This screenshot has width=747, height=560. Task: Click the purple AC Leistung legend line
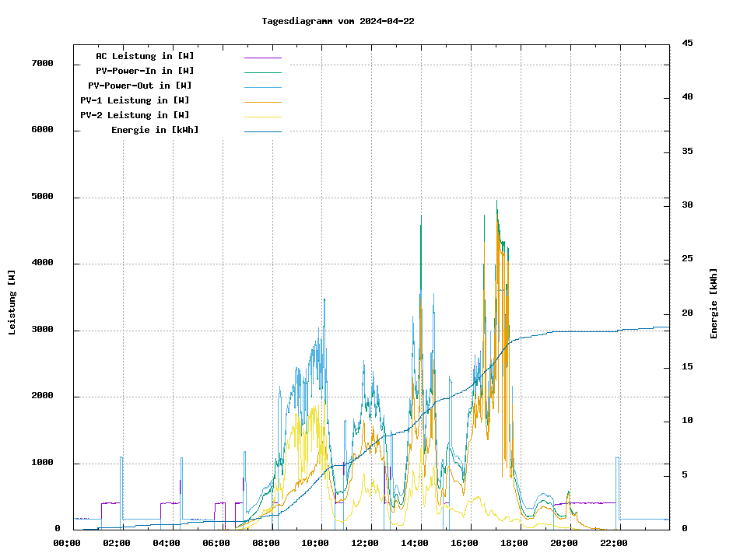tap(262, 58)
